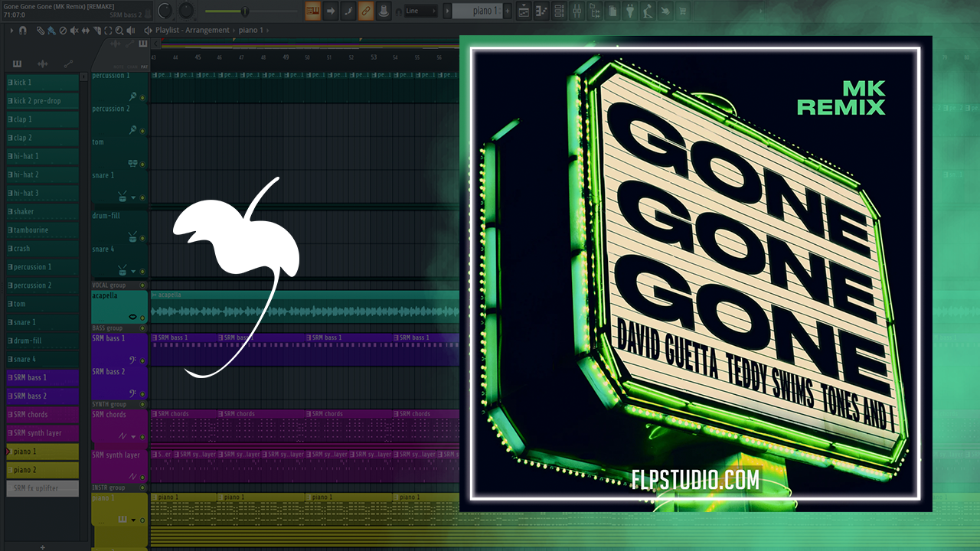The image size is (980, 551).
Task: Toggle mute light on snare 1 track
Action: (142, 197)
